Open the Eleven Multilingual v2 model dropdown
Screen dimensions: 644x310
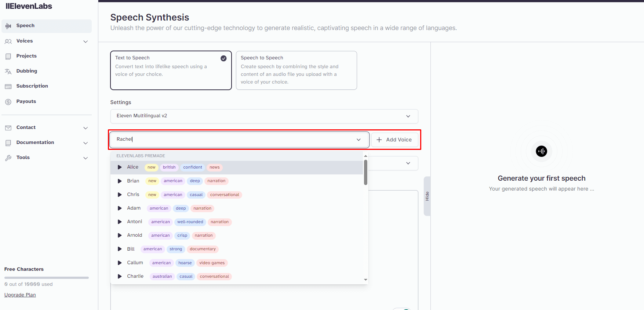[x=264, y=116]
